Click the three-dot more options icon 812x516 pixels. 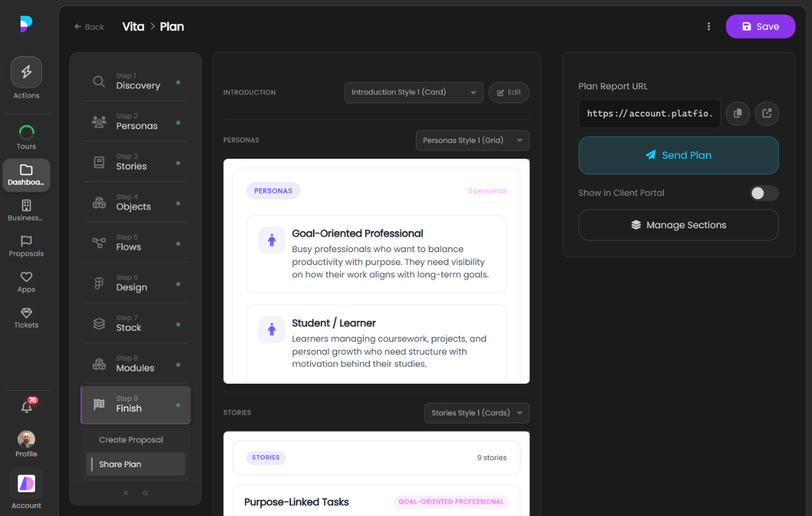point(709,26)
